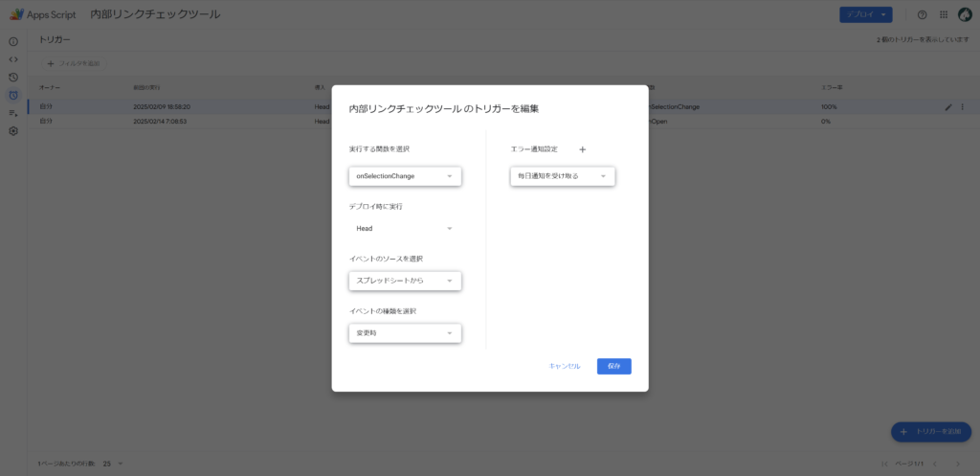The height and width of the screenshot is (476, 980).
Task: Open the デプロイ button menu
Action: 866,14
